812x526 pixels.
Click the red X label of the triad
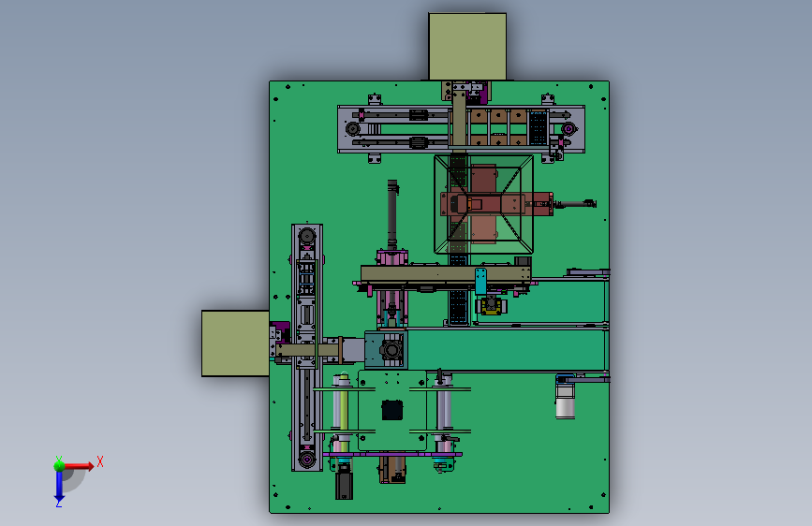coord(100,461)
